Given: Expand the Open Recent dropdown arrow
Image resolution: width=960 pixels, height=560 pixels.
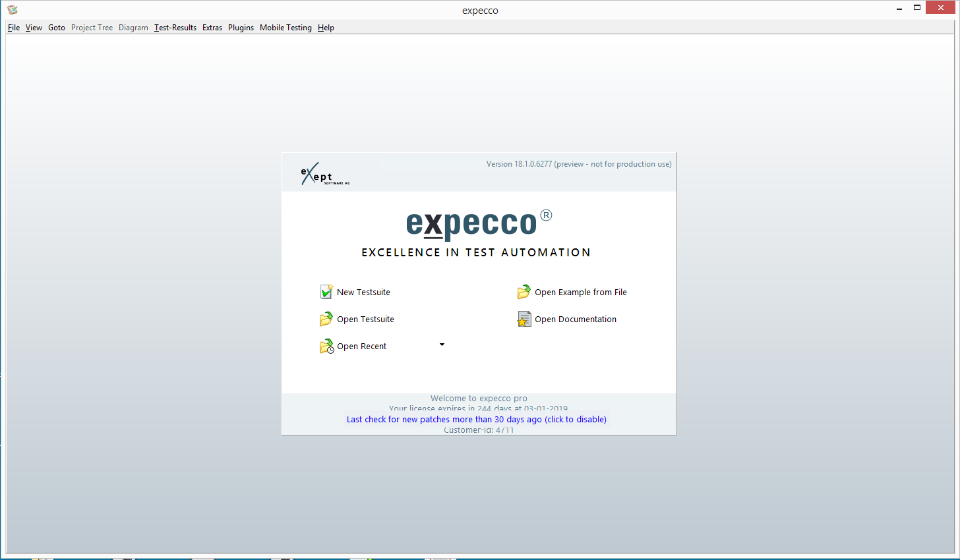Looking at the screenshot, I should pyautogui.click(x=442, y=345).
